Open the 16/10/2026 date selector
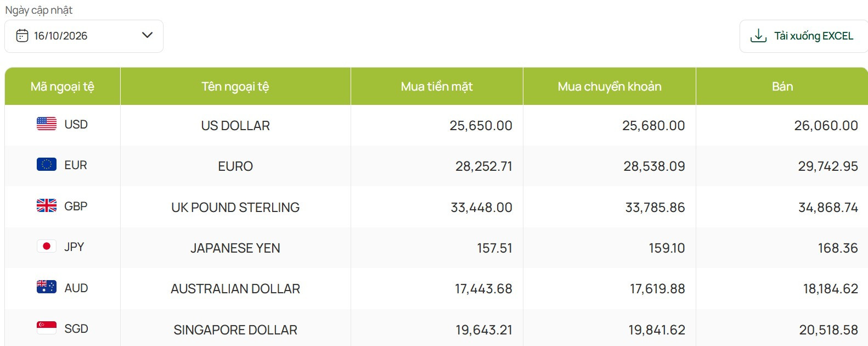Screen dimensions: 868x346 tap(84, 36)
